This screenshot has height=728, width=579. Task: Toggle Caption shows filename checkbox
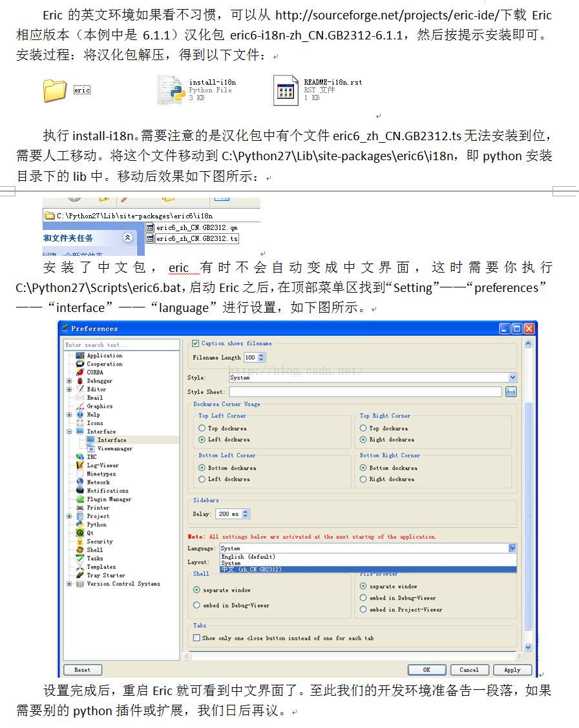(x=195, y=344)
